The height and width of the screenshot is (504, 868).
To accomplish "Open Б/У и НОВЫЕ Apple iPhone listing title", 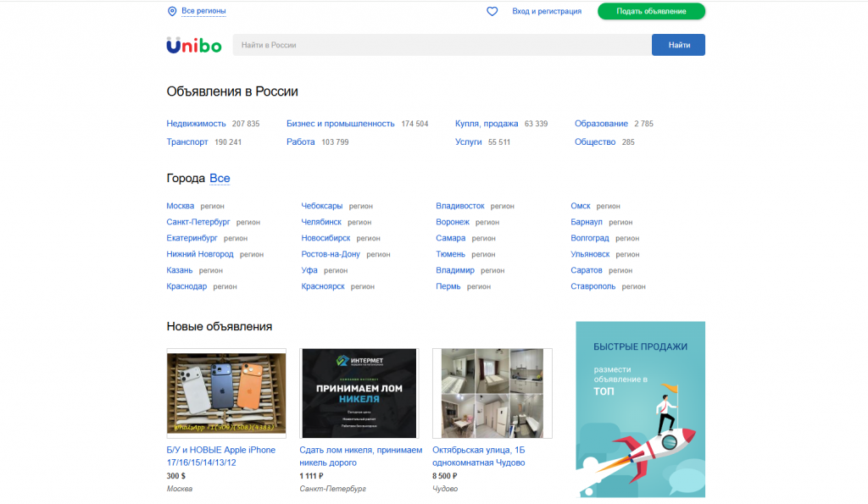I will click(221, 457).
